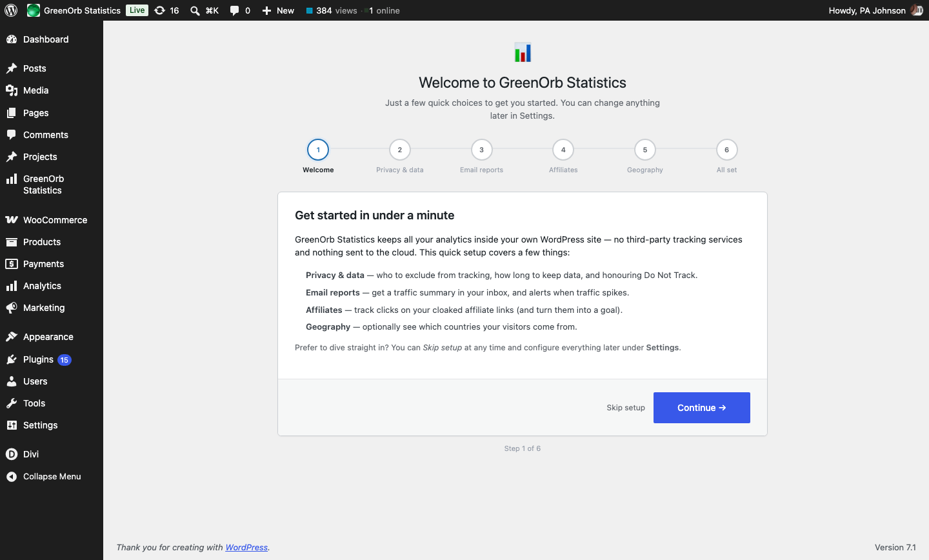Click bold Geography list item

click(328, 326)
